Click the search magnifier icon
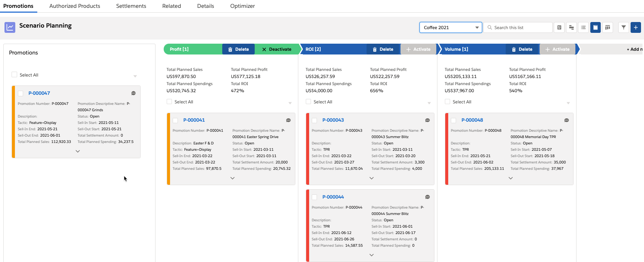 [490, 28]
